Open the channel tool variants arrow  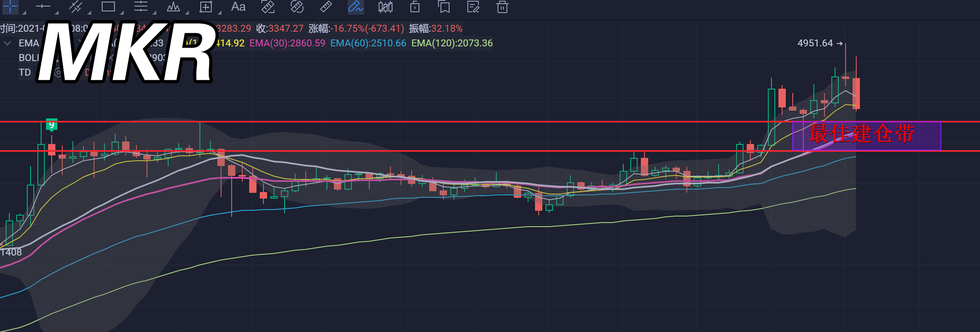(89, 13)
